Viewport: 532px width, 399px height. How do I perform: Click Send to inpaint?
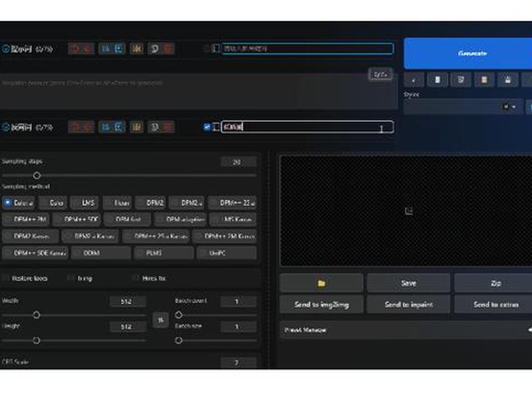[x=408, y=305]
